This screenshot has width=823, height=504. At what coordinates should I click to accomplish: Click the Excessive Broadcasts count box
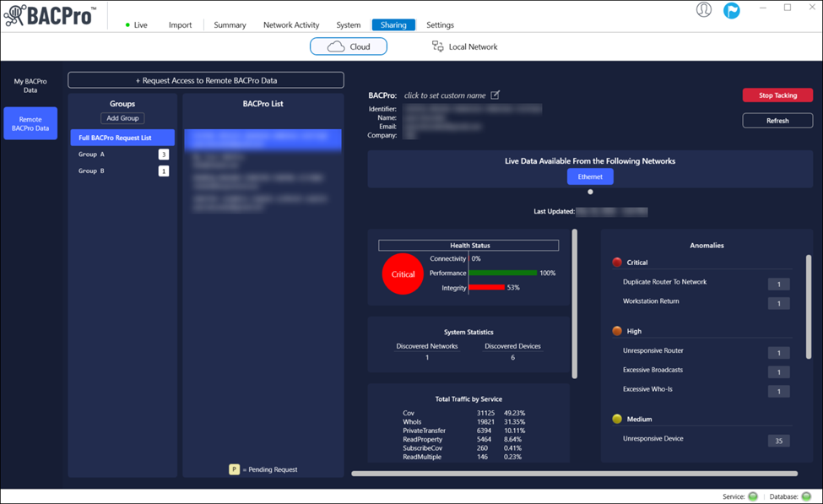coord(779,372)
